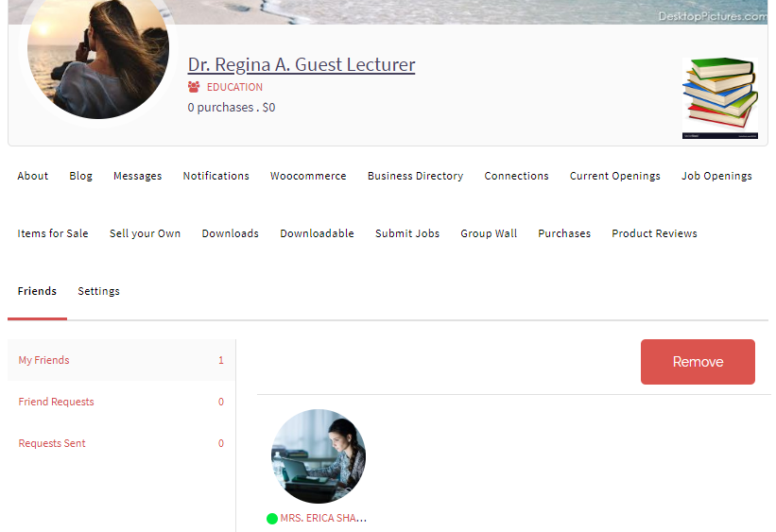Open the Submit Jobs tab
Image resolution: width=776 pixels, height=532 pixels.
click(x=407, y=233)
